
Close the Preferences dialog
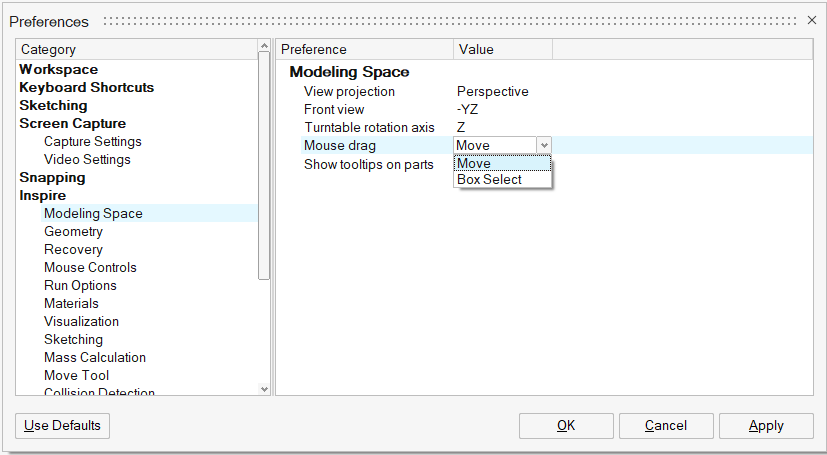[811, 21]
